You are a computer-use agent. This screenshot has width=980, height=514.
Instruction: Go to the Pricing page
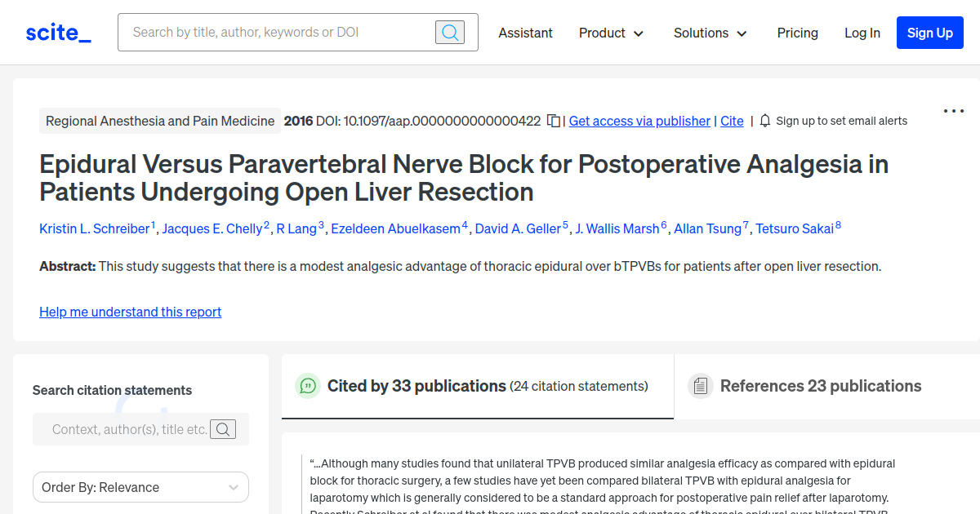tap(797, 33)
